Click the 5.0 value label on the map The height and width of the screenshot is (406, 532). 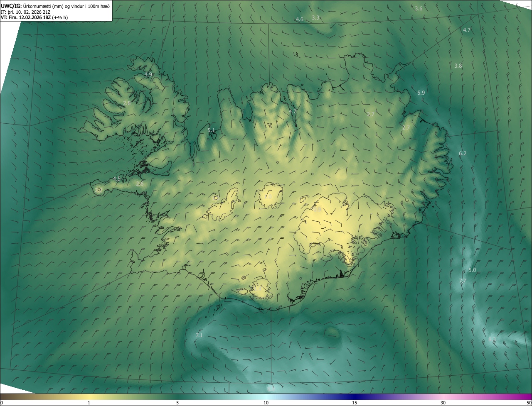pyautogui.click(x=472, y=270)
